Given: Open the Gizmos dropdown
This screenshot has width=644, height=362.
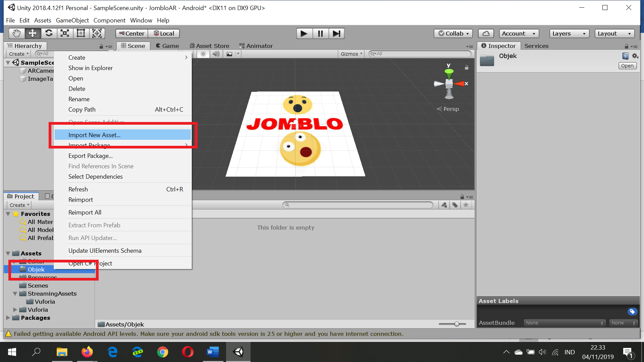Looking at the screenshot, I should pos(351,54).
